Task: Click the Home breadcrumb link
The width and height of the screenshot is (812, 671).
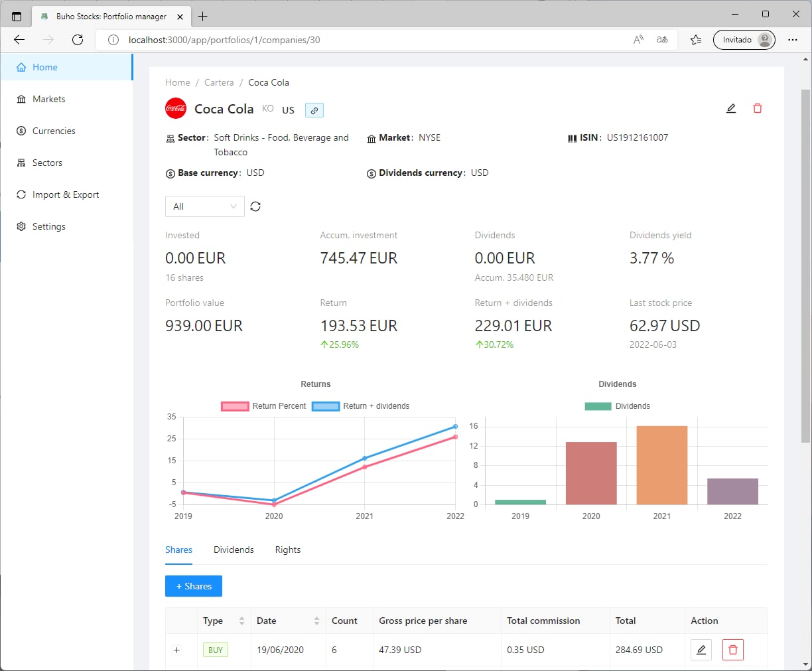Action: (x=178, y=82)
